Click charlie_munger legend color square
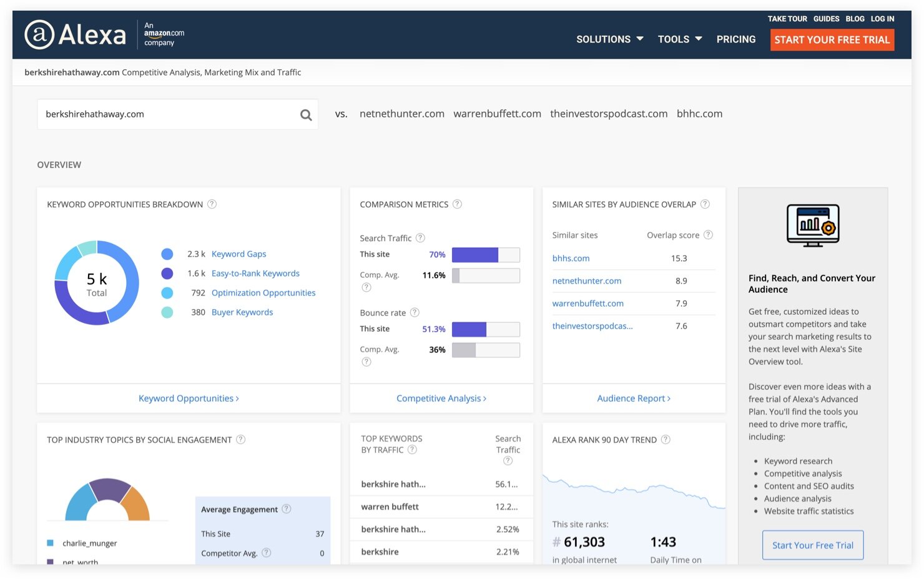This screenshot has height=579, width=924. [x=50, y=543]
